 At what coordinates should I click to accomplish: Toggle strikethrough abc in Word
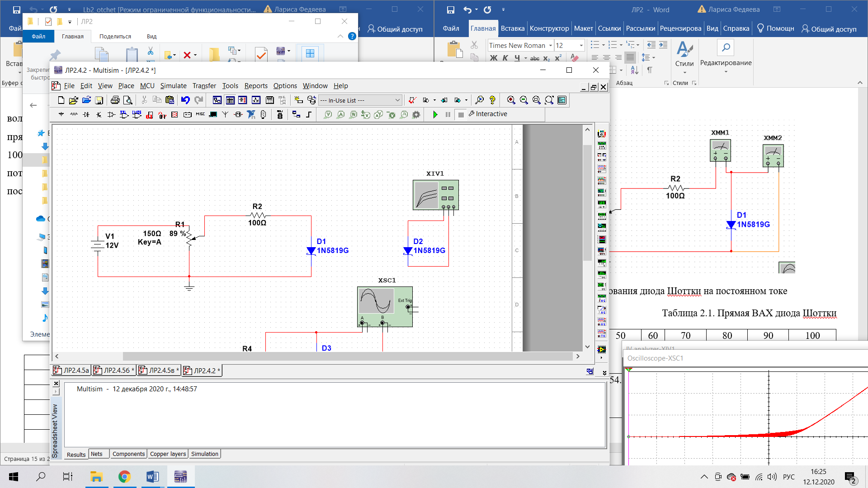tap(535, 58)
